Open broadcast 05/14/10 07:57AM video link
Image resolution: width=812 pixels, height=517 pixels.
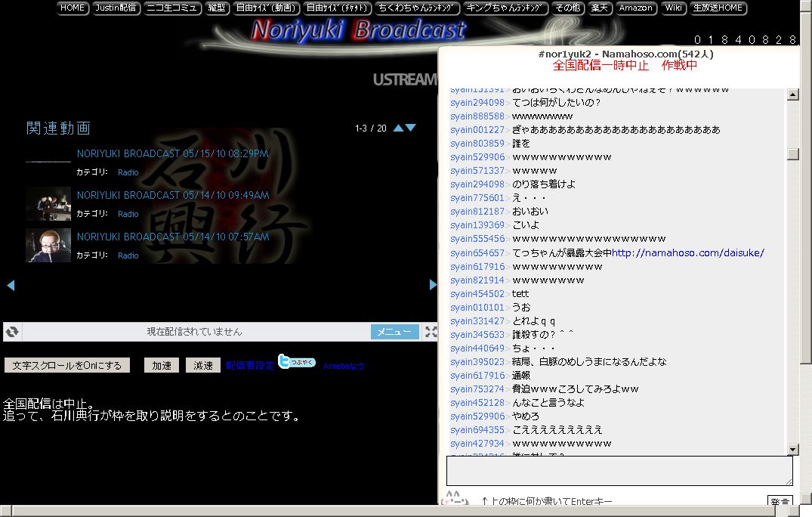coord(173,237)
